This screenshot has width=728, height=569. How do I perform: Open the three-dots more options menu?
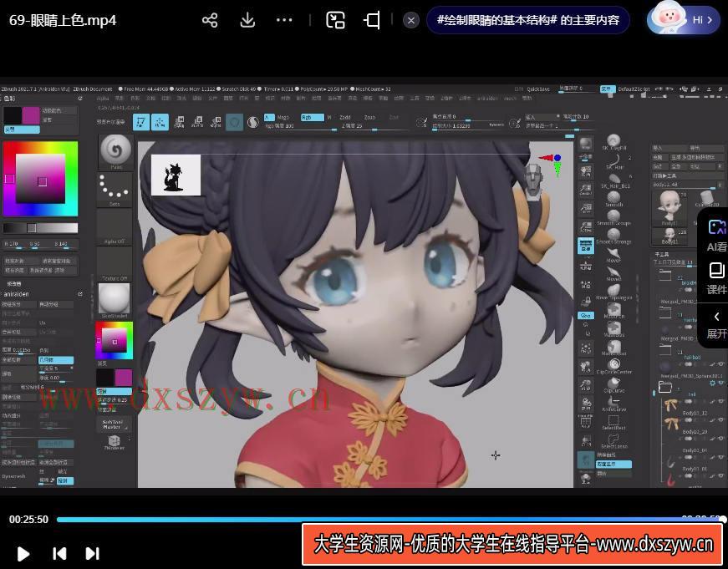coord(284,20)
